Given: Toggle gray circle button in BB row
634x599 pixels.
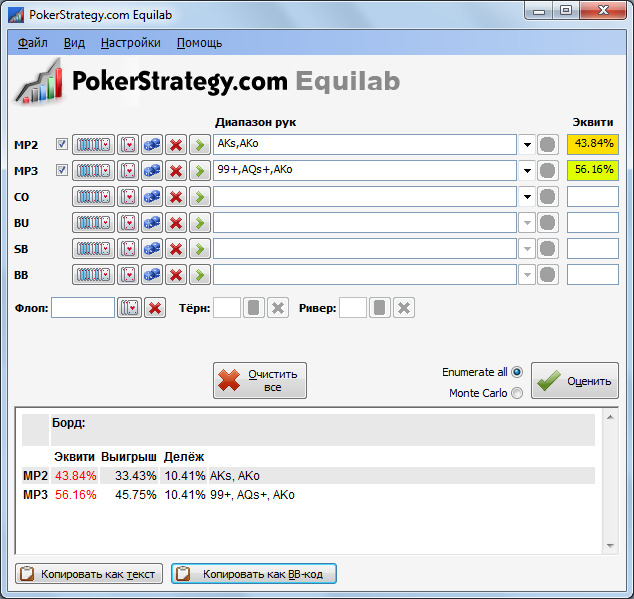Looking at the screenshot, I should coord(547,275).
